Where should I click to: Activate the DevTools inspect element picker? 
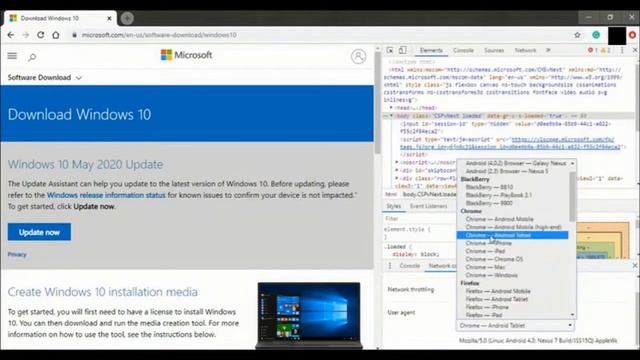pos(390,50)
